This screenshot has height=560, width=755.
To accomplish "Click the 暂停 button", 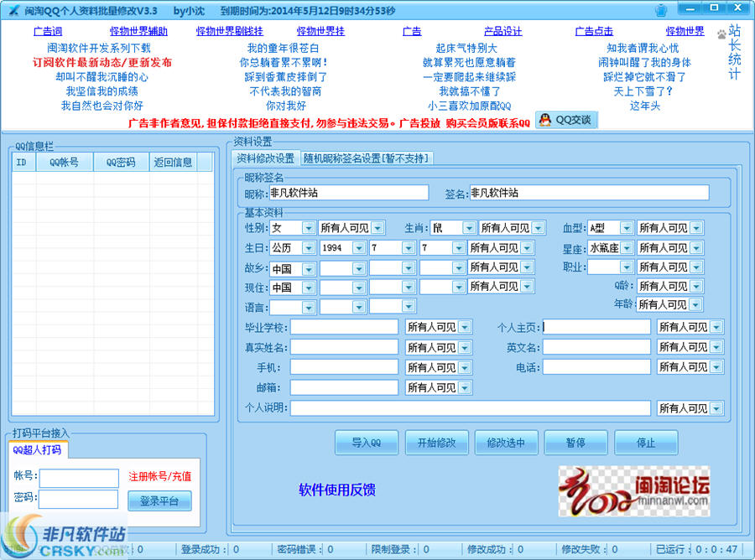I will pos(575,443).
